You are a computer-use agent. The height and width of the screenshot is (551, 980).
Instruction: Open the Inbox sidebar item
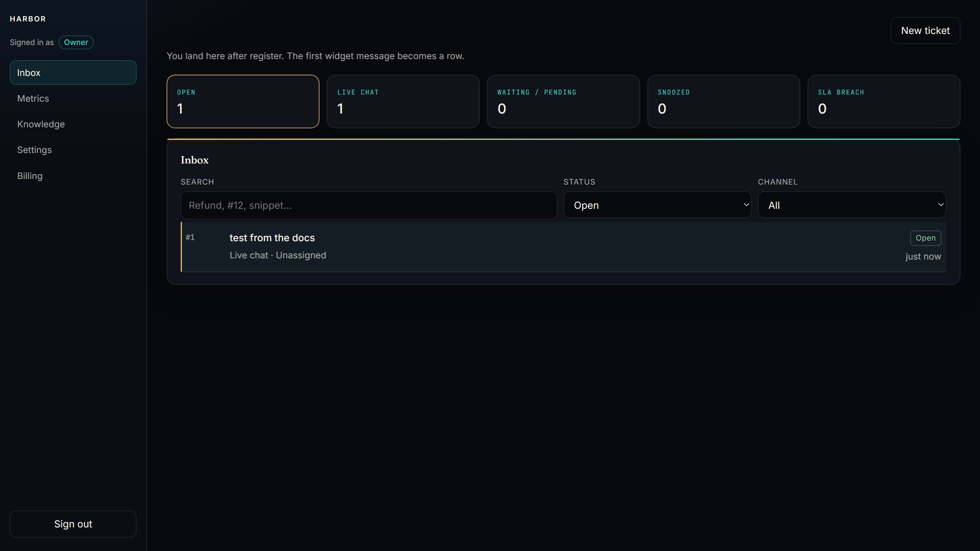click(x=73, y=73)
